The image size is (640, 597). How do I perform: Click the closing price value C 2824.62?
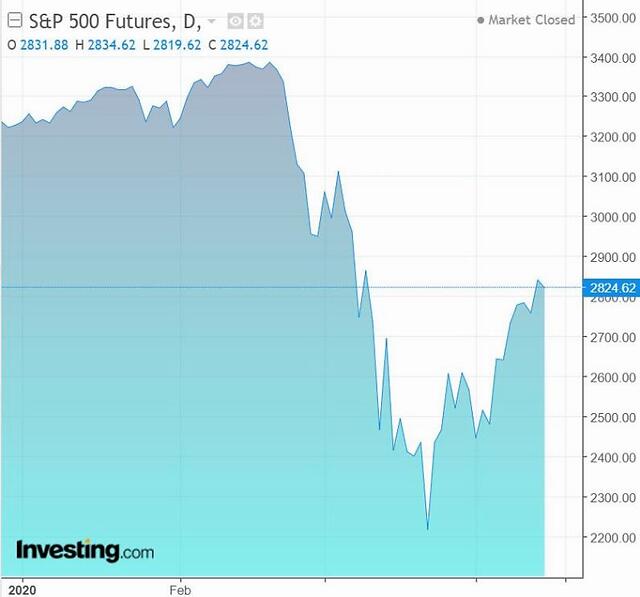pyautogui.click(x=238, y=45)
